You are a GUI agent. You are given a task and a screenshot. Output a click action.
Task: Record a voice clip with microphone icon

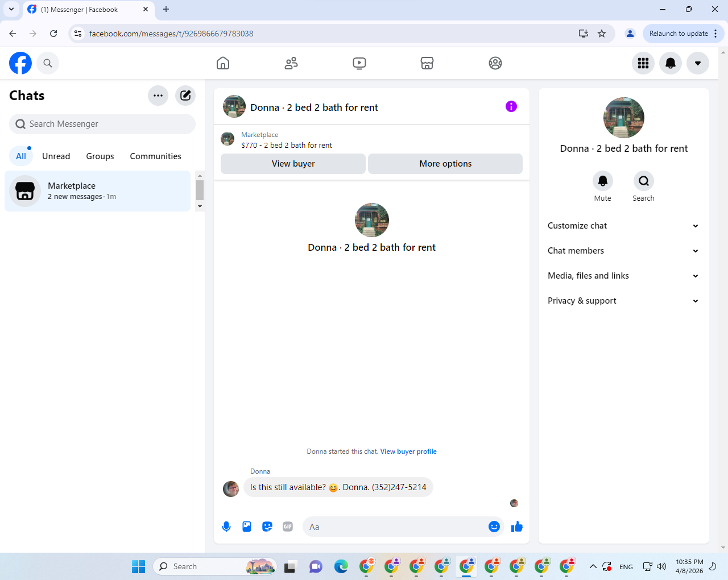[x=226, y=527]
